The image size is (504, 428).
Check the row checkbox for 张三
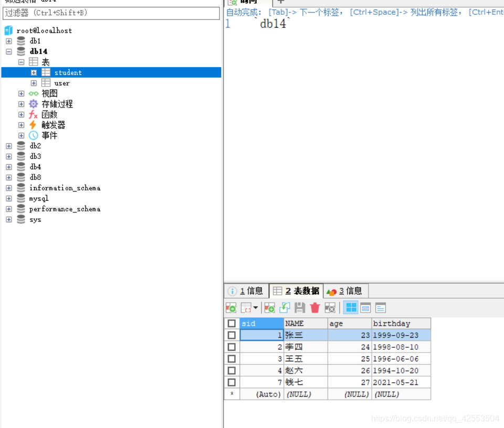click(232, 335)
